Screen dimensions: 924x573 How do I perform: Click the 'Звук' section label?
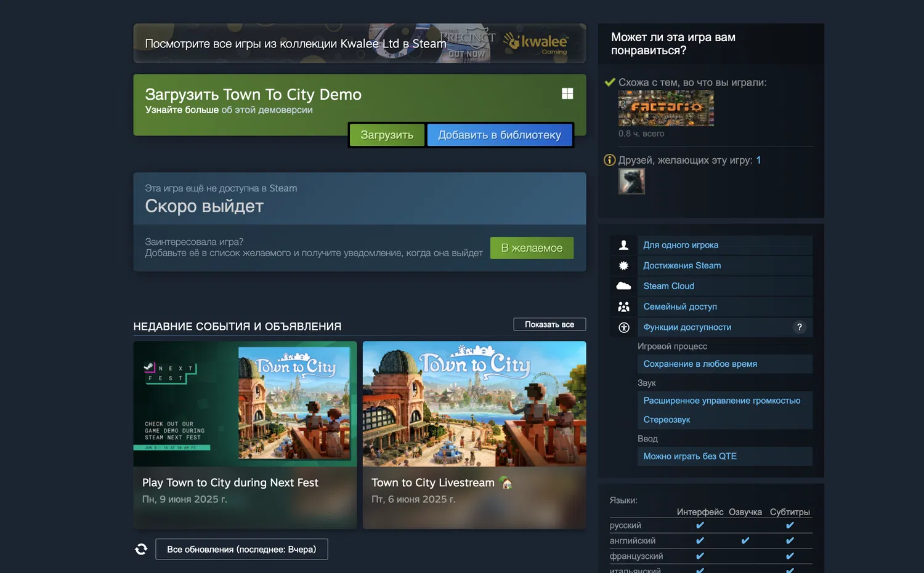[x=647, y=383]
